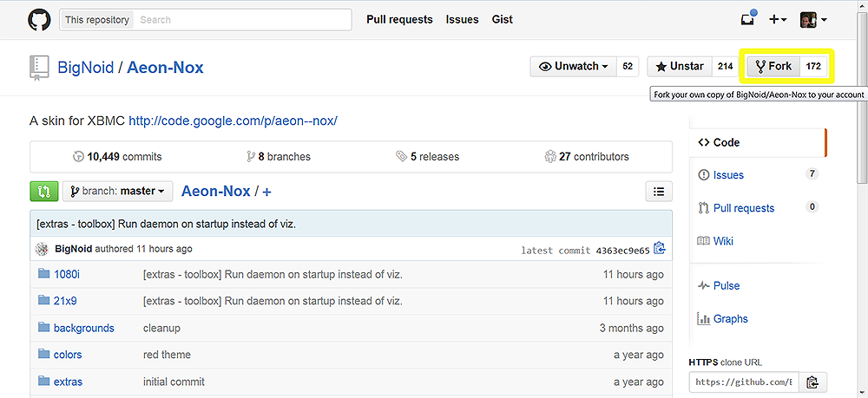Open the branch: master dropdown
Screen dimensions: 868x398
pos(117,192)
